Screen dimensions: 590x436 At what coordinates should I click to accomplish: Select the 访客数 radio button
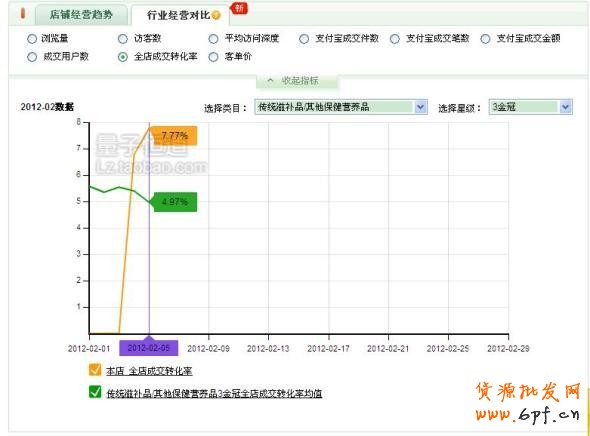[x=123, y=39]
